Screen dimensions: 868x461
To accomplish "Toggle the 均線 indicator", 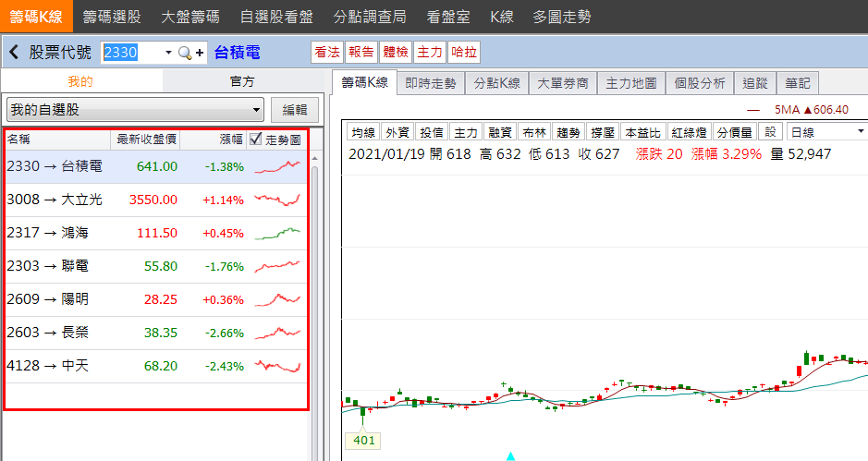I will click(363, 132).
